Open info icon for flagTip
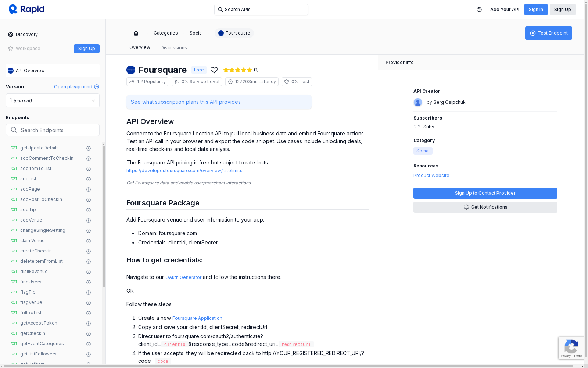 89,293
